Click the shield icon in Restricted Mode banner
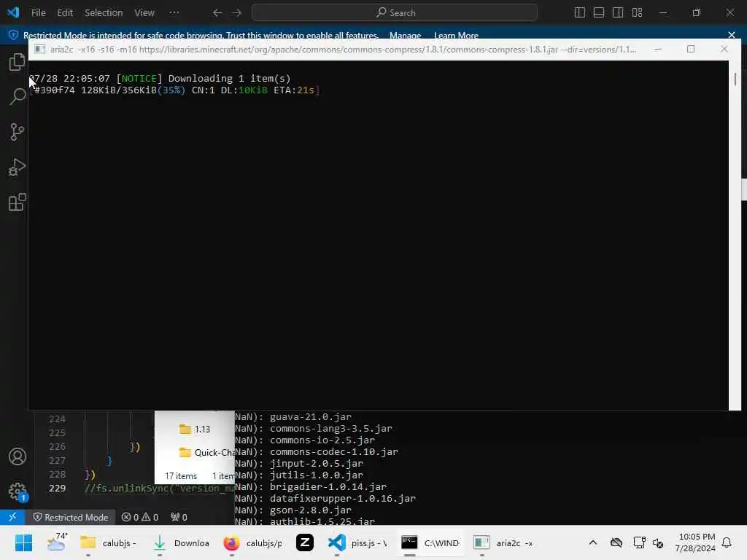This screenshot has height=560, width=747. point(13,35)
